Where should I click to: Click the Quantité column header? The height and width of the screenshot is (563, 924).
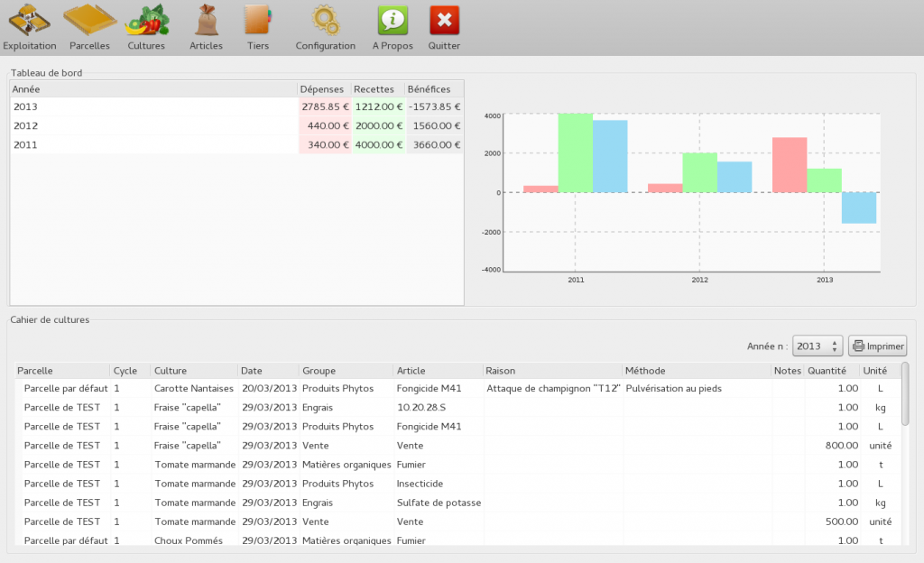tap(832, 371)
